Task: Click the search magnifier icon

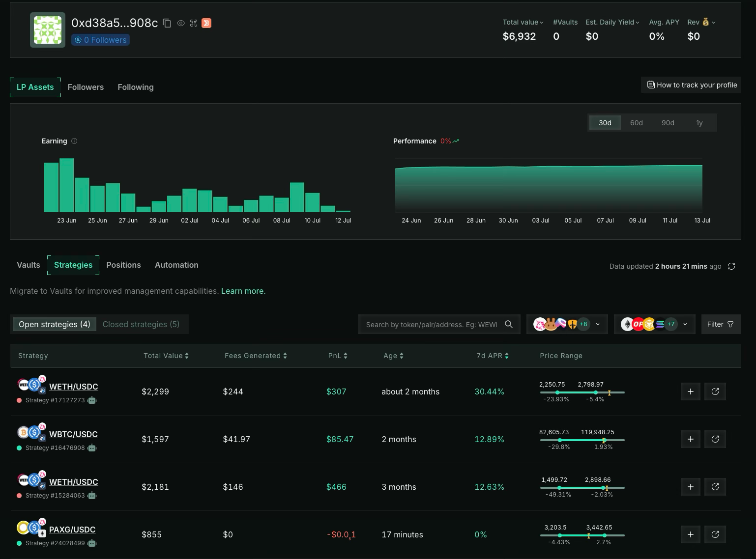Action: [x=509, y=324]
